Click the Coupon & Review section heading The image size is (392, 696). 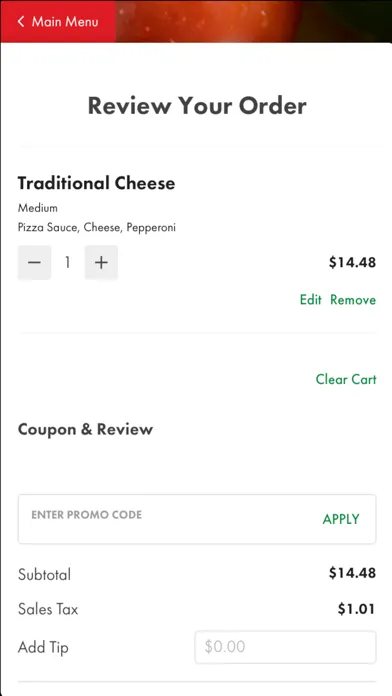click(x=85, y=429)
